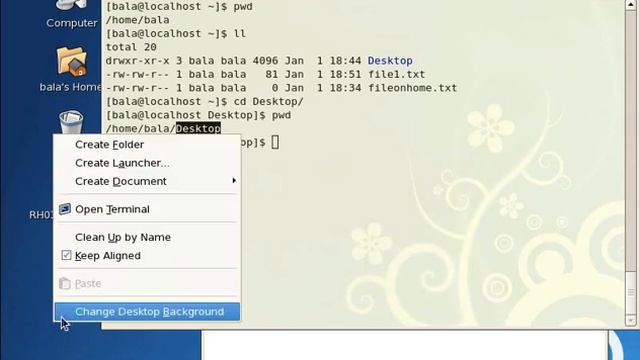Select Open Terminal menu entry
The width and height of the screenshot is (640, 360).
pos(147,209)
